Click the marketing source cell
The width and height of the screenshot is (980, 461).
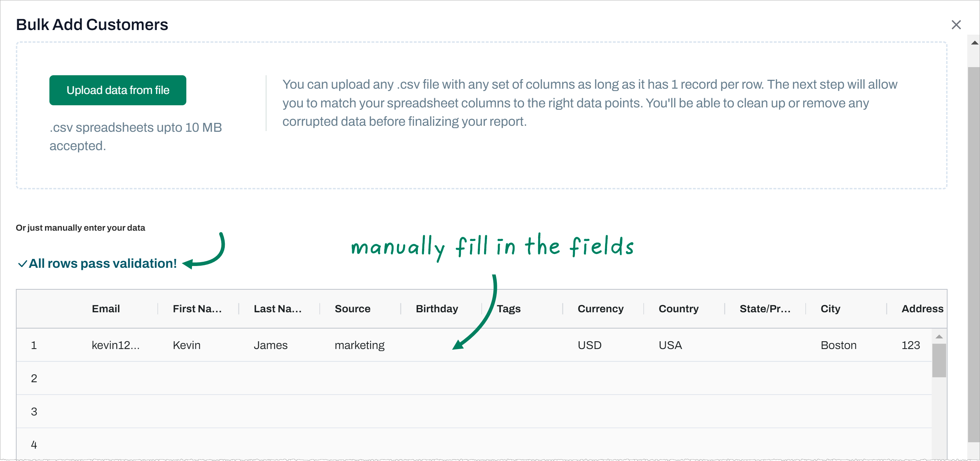click(360, 345)
